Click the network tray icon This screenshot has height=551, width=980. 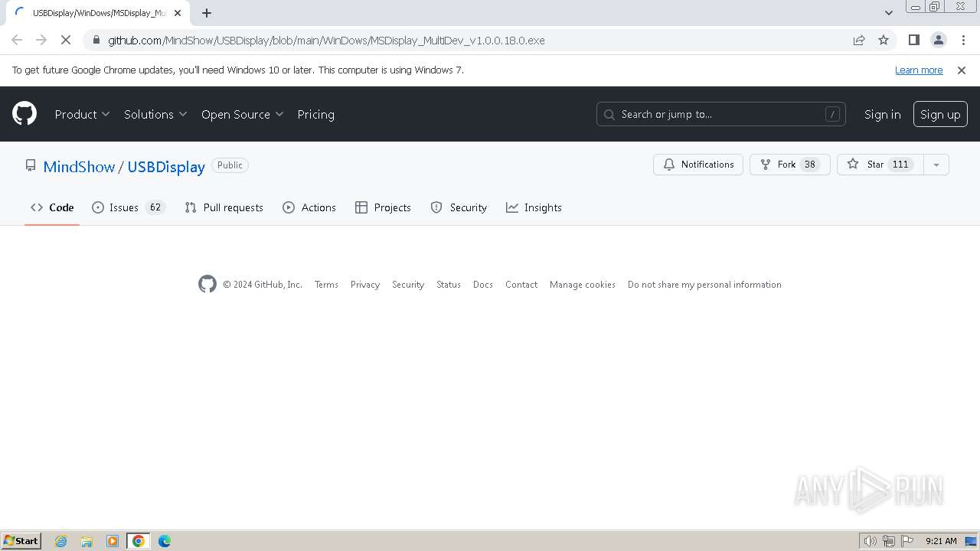pos(889,541)
